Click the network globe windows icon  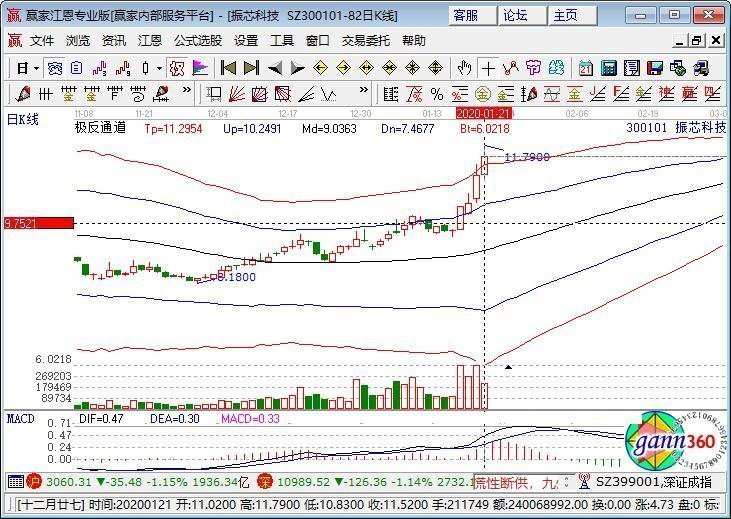(x=677, y=69)
